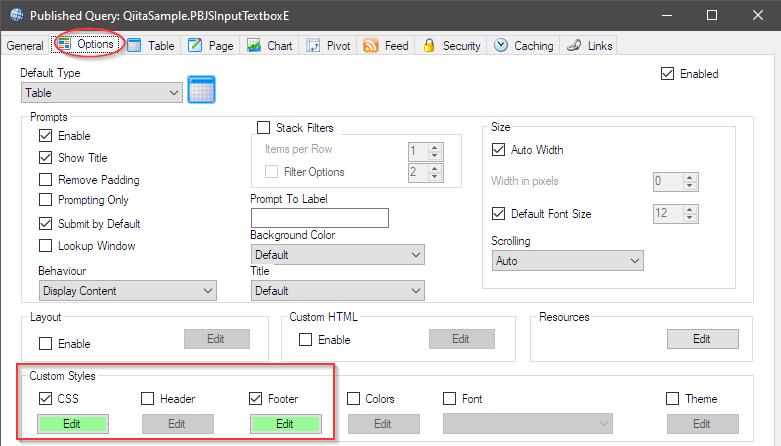Toggle Show Title checkbox

[45, 157]
